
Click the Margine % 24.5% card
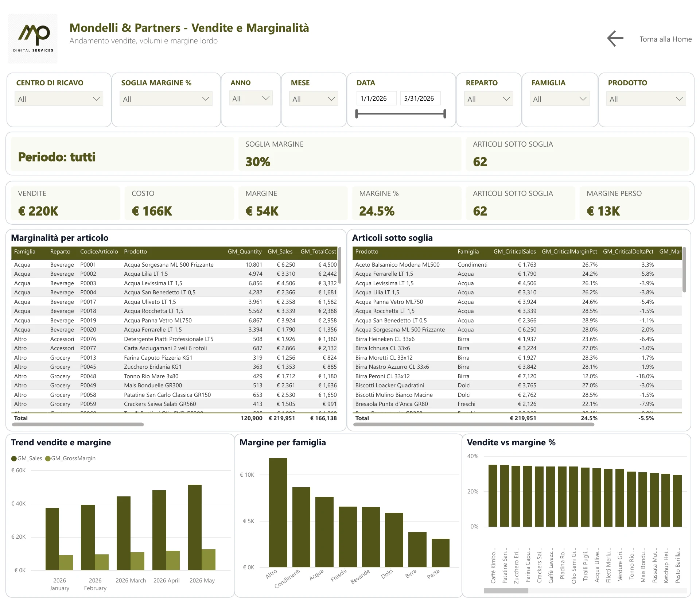pyautogui.click(x=407, y=203)
